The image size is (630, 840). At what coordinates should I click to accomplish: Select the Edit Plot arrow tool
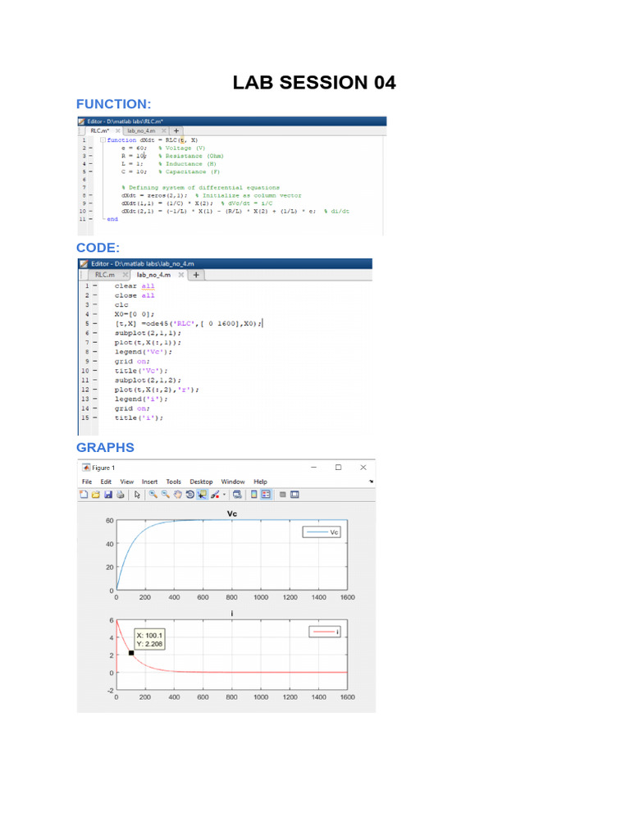point(137,495)
